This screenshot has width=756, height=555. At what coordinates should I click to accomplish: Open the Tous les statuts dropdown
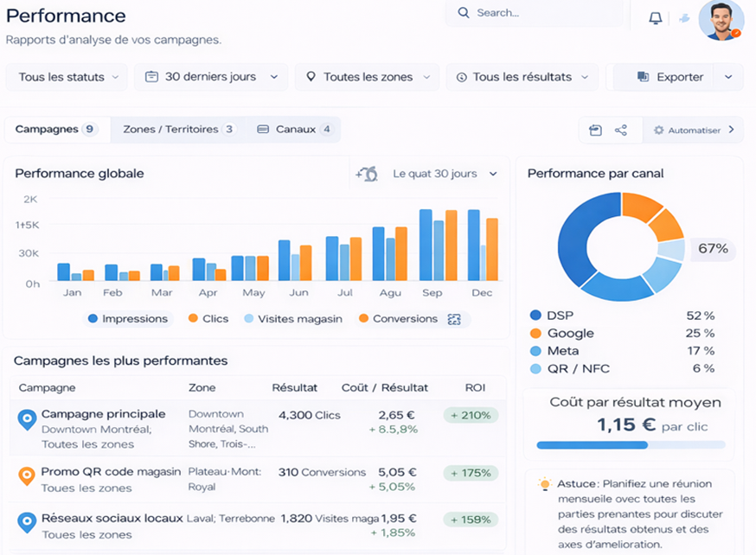[x=67, y=77]
